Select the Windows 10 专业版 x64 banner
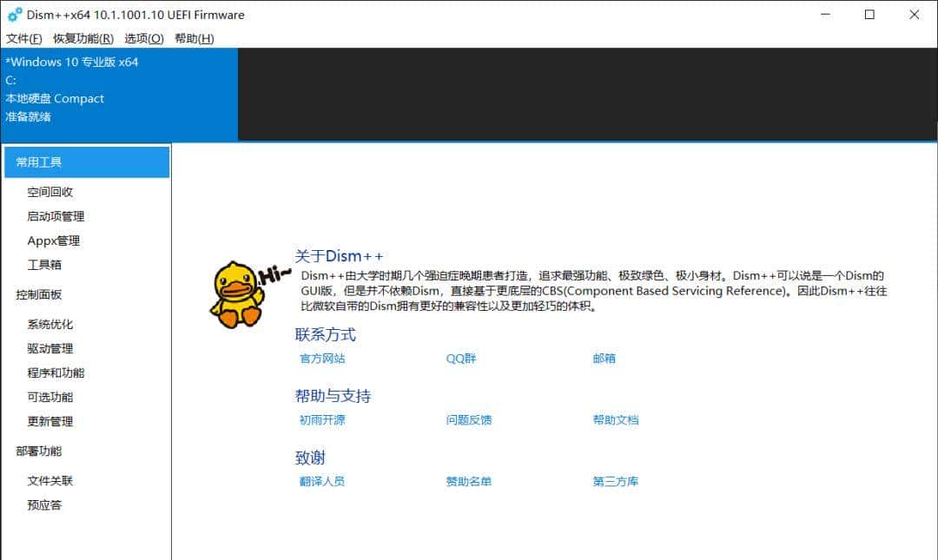 pos(72,62)
